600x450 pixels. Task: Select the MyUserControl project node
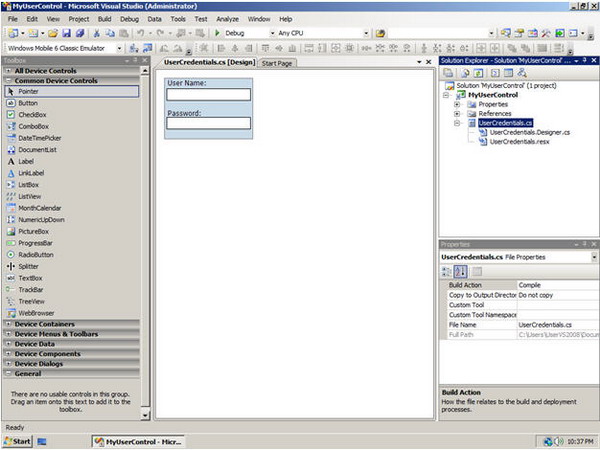493,95
